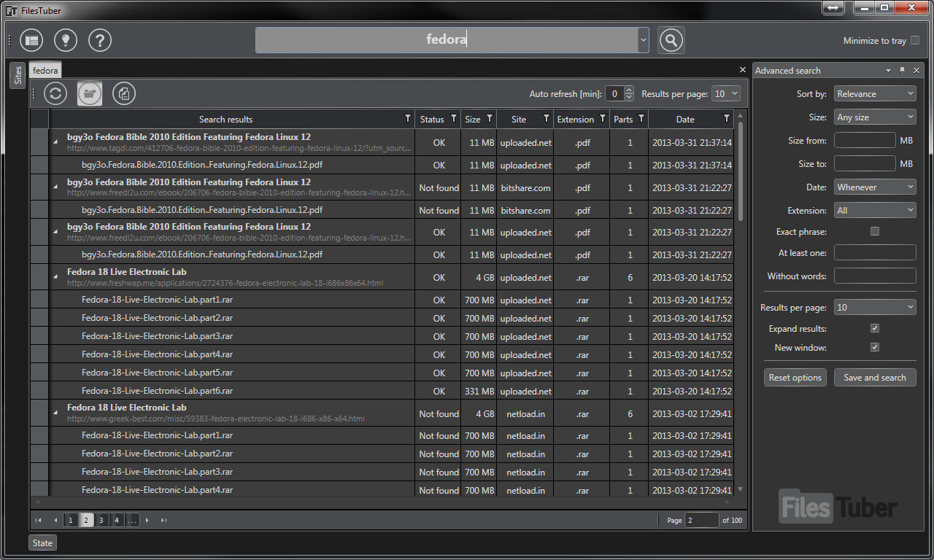Image resolution: width=934 pixels, height=560 pixels.
Task: Click the open folder toolbar icon
Action: pos(90,93)
